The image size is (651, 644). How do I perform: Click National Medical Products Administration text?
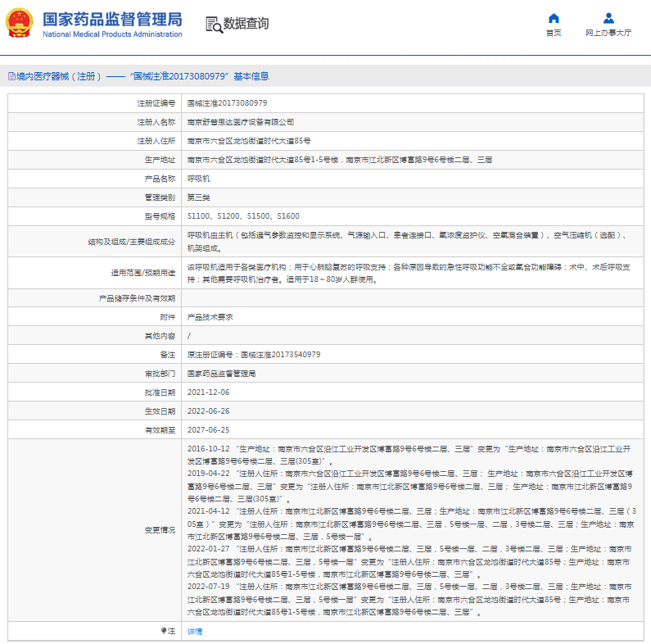pyautogui.click(x=112, y=34)
